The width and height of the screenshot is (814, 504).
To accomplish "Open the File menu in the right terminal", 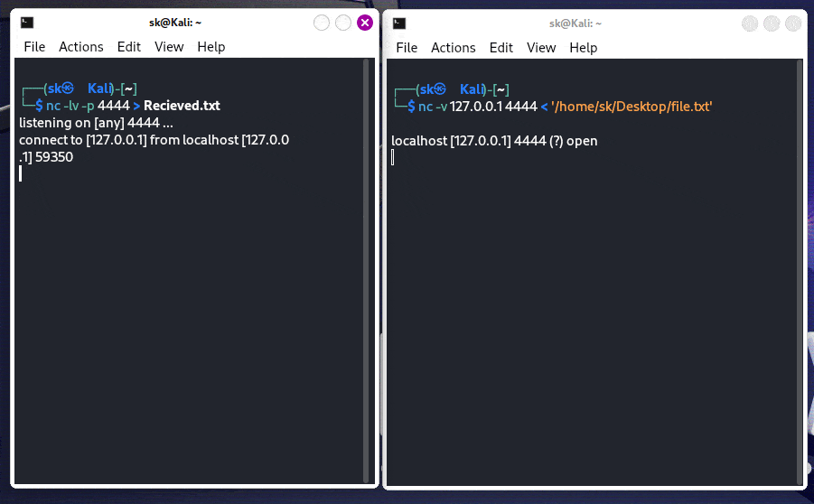I will 407,48.
